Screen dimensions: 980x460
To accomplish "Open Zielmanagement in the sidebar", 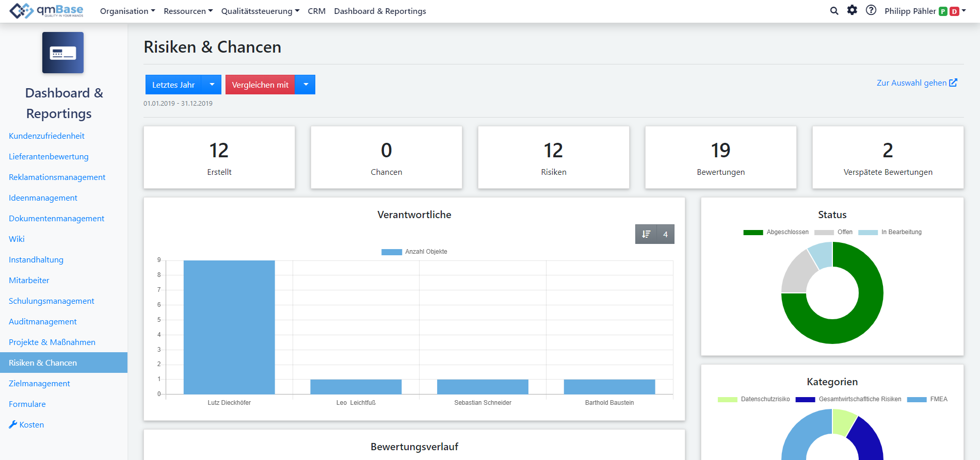I will click(39, 383).
